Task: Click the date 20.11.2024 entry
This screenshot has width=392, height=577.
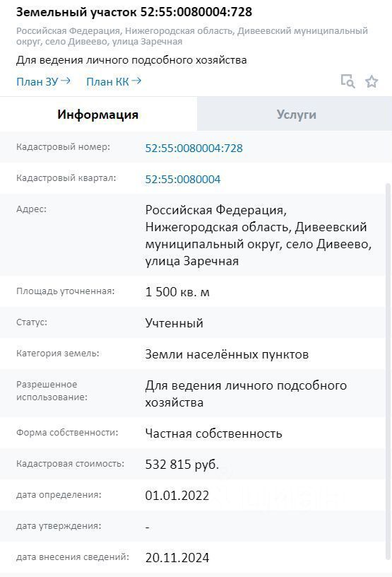Action: (x=177, y=557)
